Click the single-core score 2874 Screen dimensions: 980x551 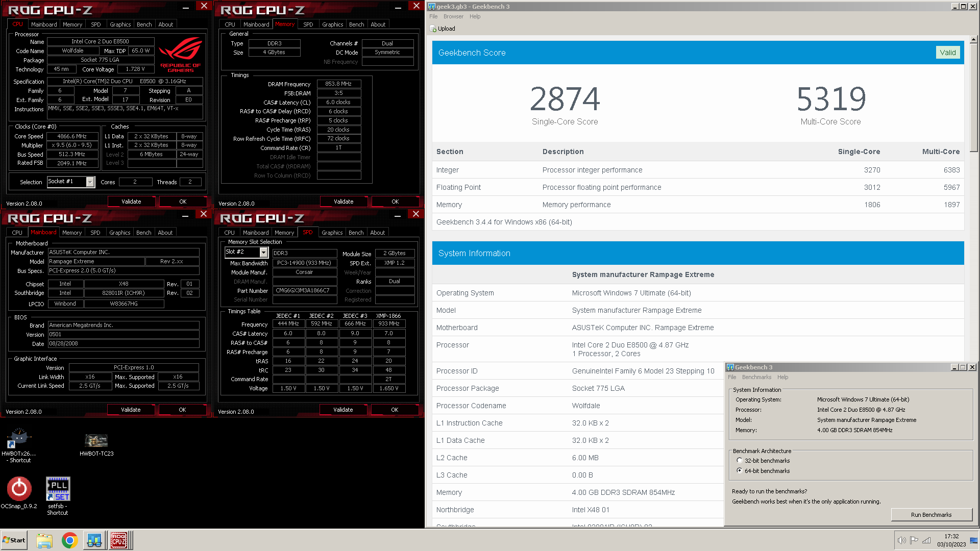tap(565, 99)
